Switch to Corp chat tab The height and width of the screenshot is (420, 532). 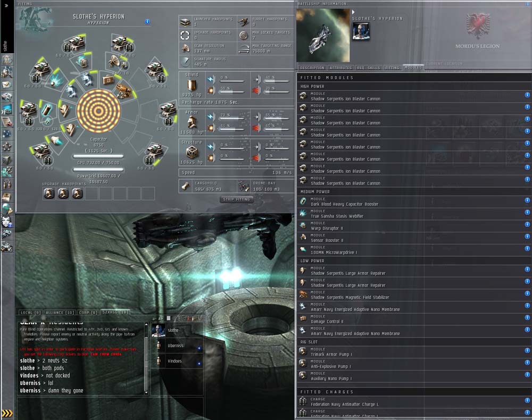pyautogui.click(x=88, y=313)
